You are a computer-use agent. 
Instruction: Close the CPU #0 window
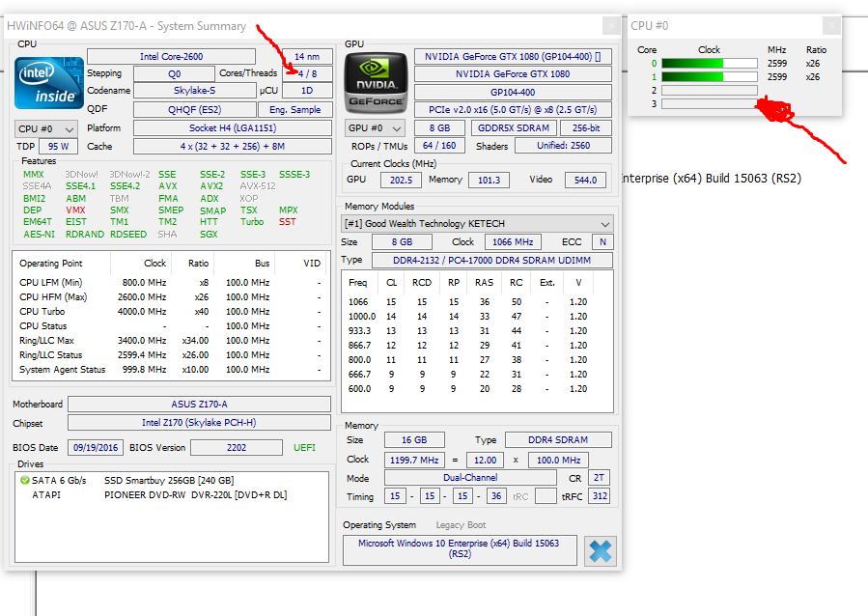[831, 25]
